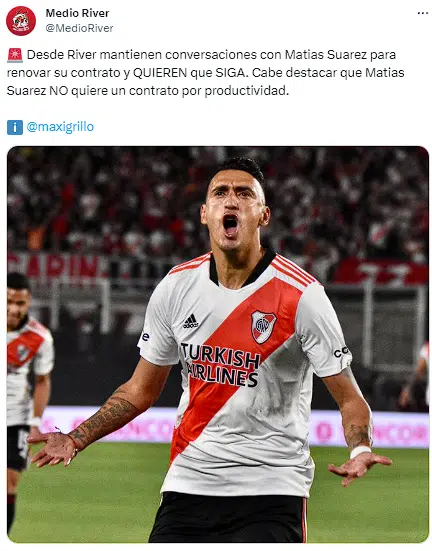
Task: Click the tweet text about Matias Suarez
Action: [205, 73]
